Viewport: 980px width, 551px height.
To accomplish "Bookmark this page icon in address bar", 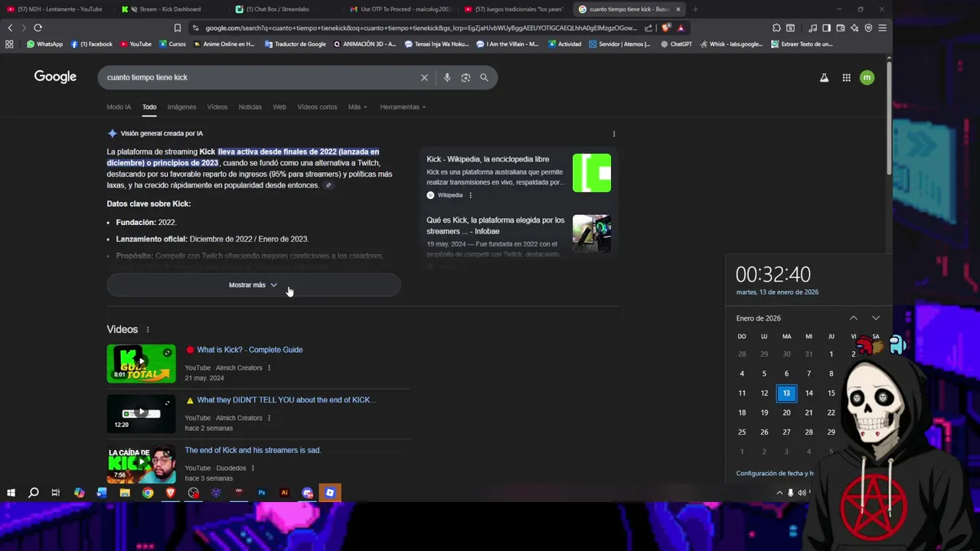I will 178,28.
